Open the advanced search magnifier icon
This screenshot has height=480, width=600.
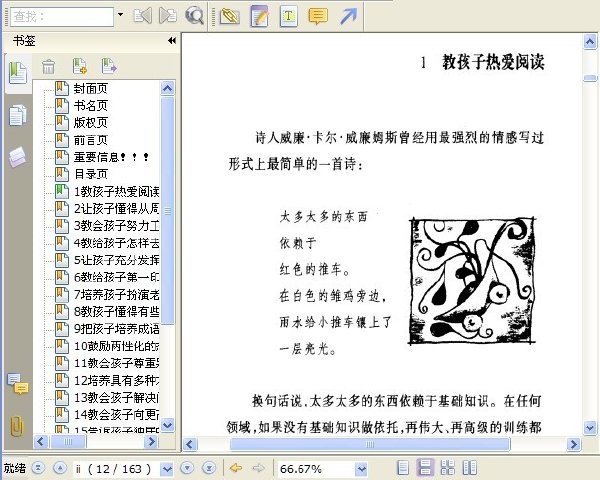point(194,16)
